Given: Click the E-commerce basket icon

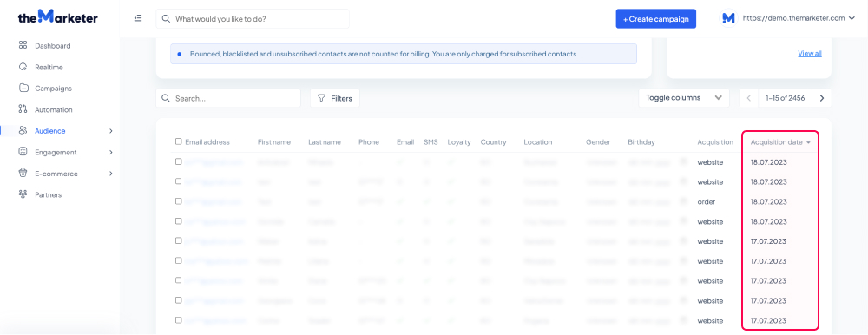Looking at the screenshot, I should 23,174.
